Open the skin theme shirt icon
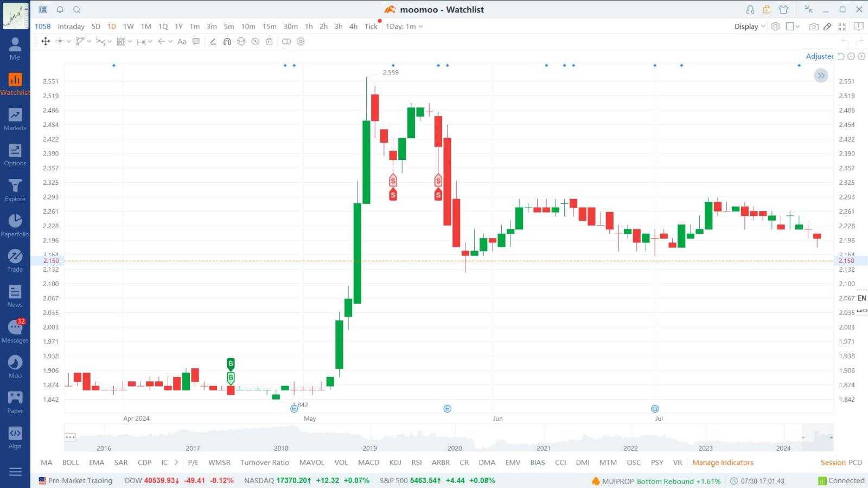The image size is (868, 488). click(x=783, y=10)
